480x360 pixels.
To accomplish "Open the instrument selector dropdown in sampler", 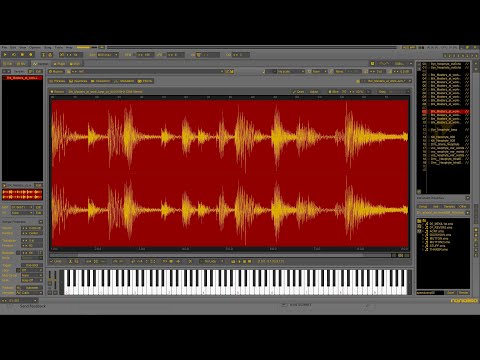I will (x=387, y=81).
